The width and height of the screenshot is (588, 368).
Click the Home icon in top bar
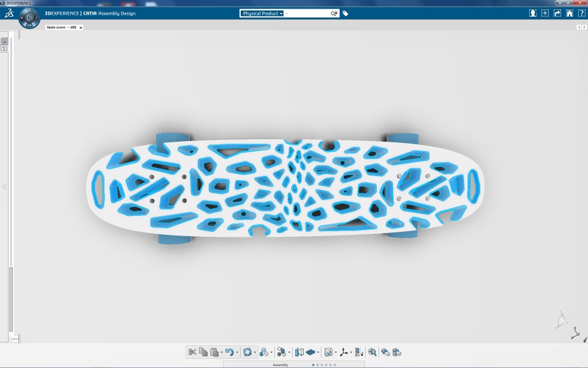point(569,13)
